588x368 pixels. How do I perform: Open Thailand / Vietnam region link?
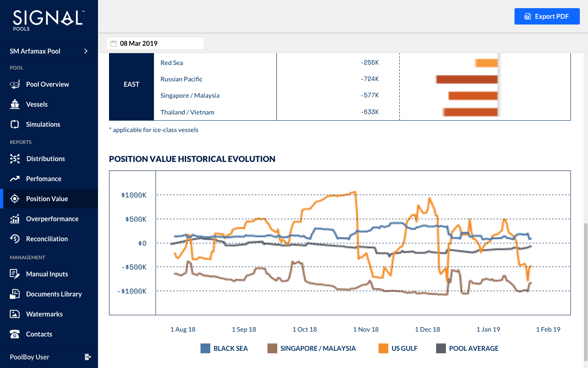pos(187,112)
